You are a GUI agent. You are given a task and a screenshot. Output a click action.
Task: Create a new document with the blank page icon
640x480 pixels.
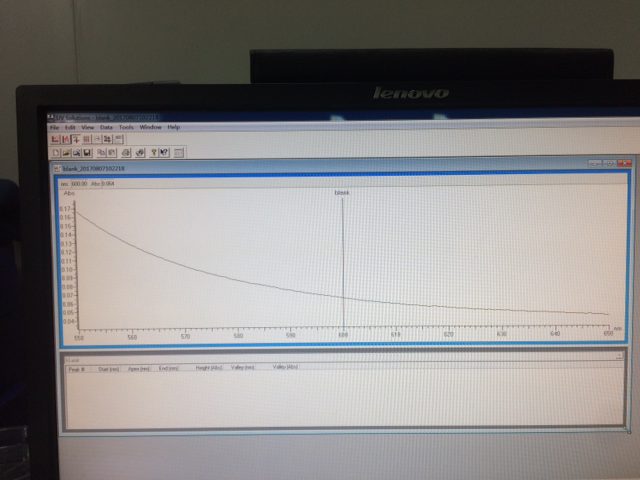point(56,153)
